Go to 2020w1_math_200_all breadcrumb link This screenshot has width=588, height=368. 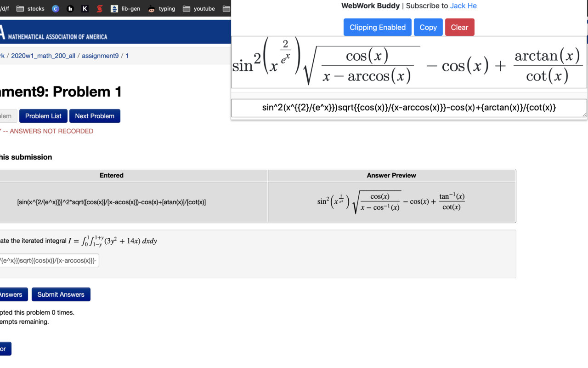pos(43,56)
